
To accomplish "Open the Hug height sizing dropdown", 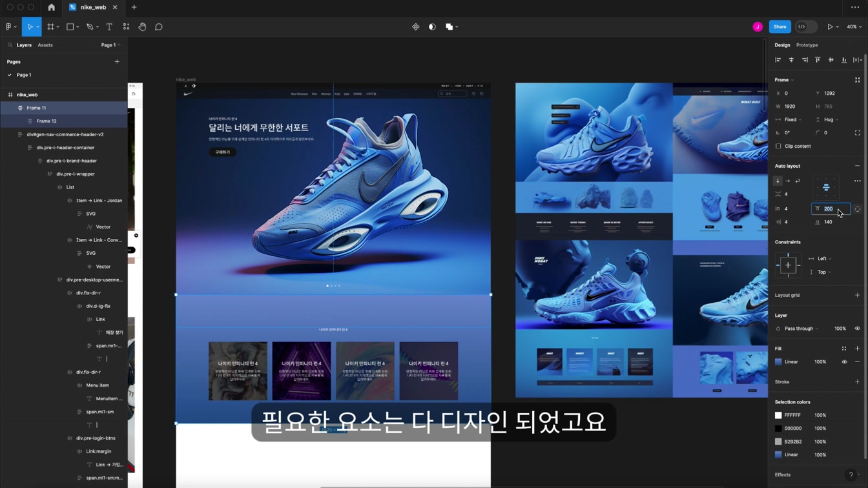I will (827, 119).
